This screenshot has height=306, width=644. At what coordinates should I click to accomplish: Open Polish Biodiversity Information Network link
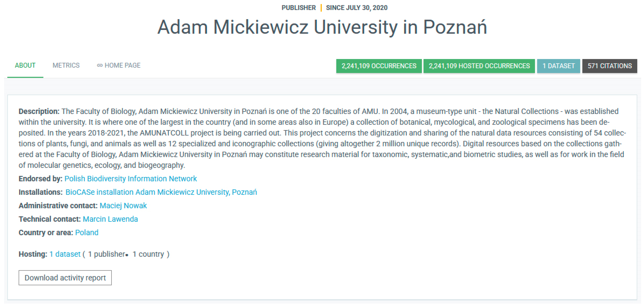pos(130,179)
